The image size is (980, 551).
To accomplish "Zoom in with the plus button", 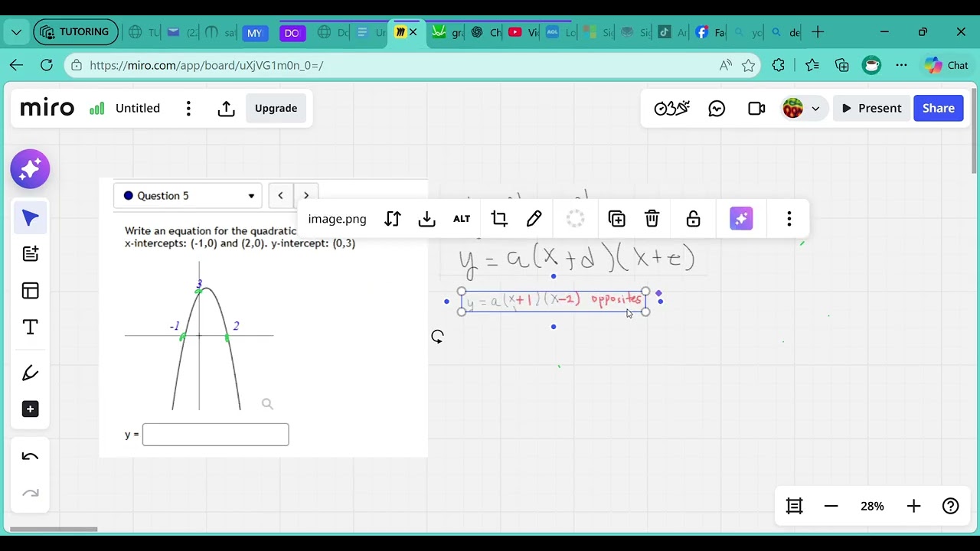I will 913,506.
